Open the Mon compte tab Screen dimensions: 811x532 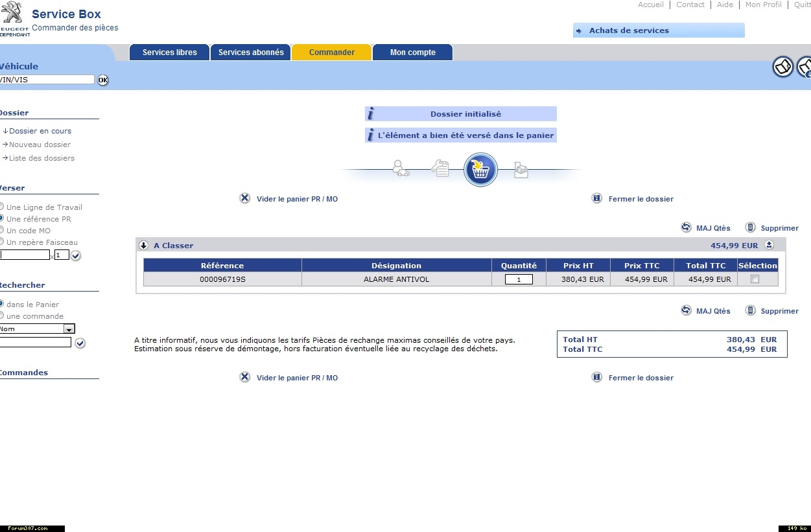(x=412, y=52)
